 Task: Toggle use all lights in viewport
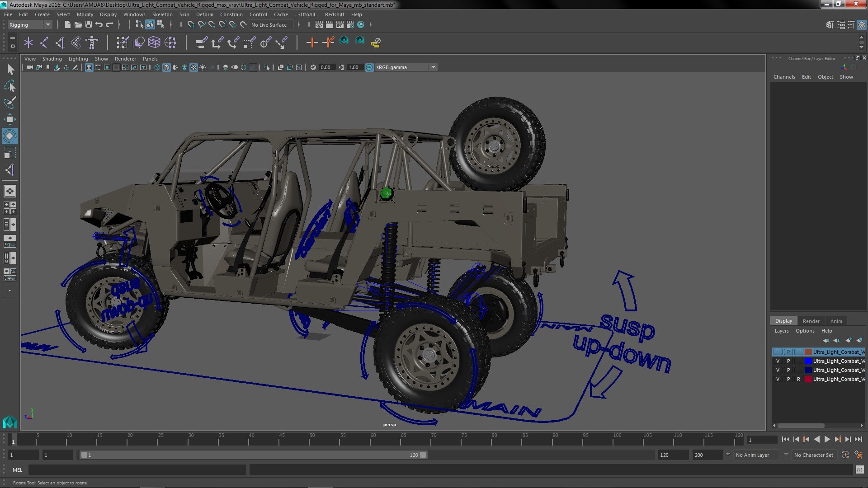(x=203, y=67)
